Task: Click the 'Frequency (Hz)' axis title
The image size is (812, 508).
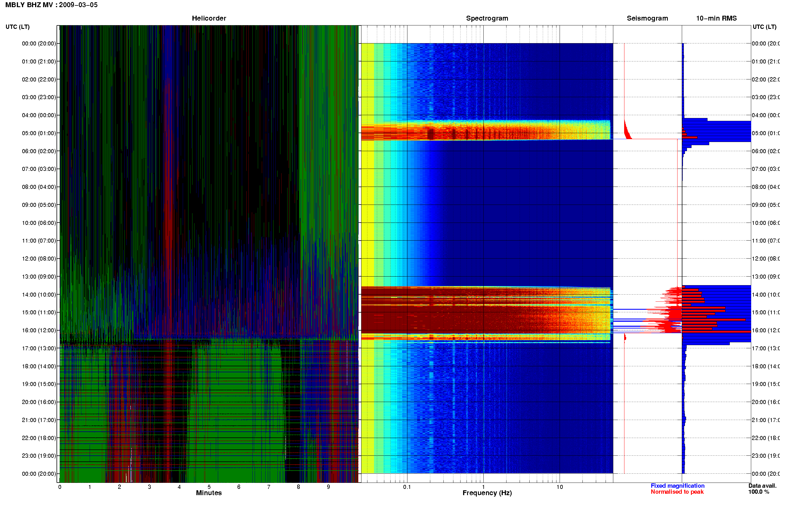Action: 487,493
